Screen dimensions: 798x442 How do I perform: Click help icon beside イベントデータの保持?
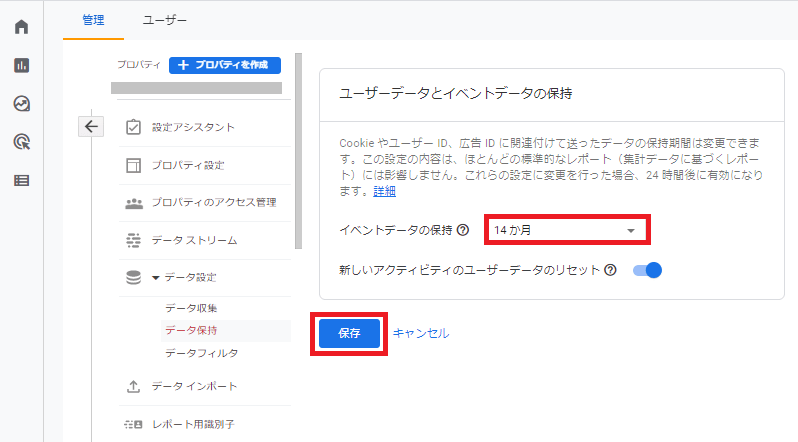[463, 230]
